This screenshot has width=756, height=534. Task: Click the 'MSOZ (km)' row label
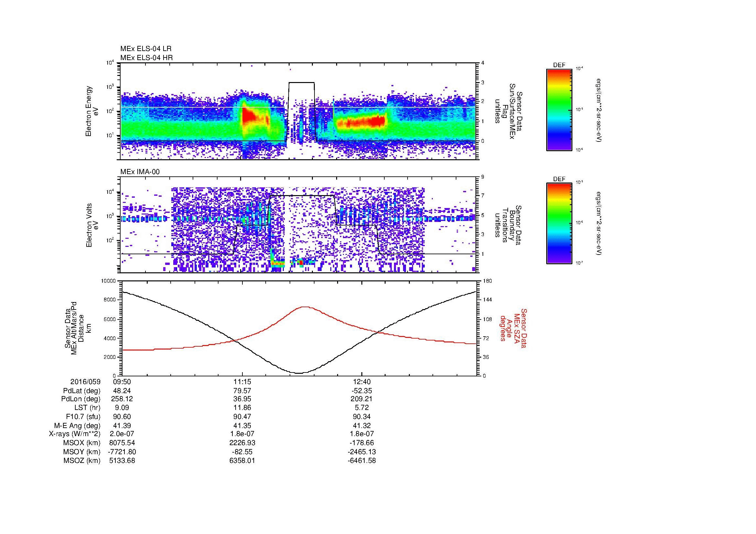(x=82, y=461)
